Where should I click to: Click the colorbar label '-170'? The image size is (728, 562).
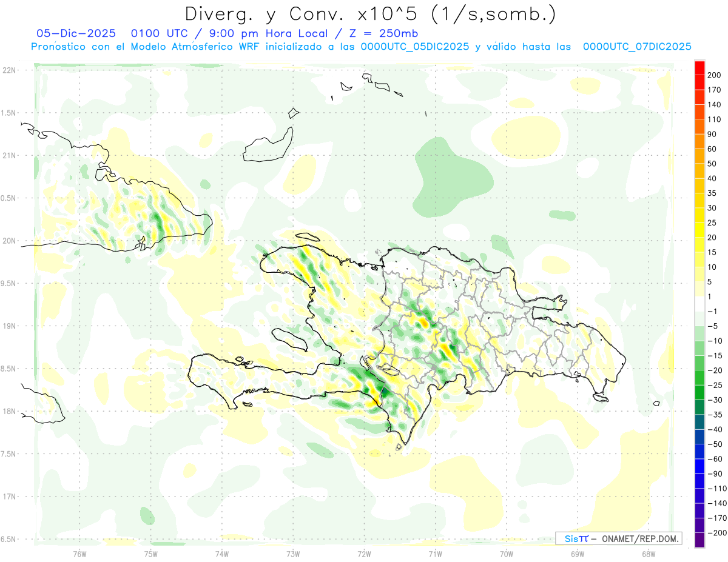point(716,518)
